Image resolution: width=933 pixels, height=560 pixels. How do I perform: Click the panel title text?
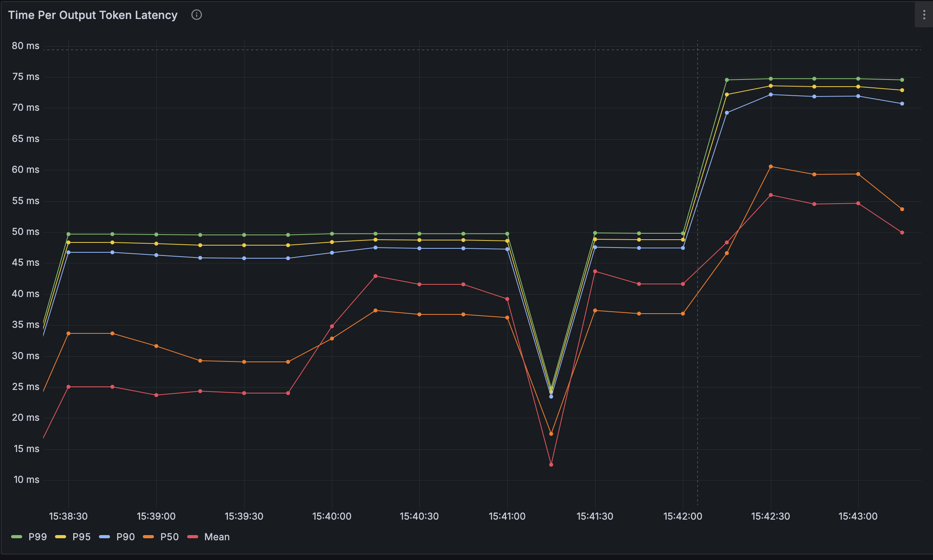[x=93, y=15]
